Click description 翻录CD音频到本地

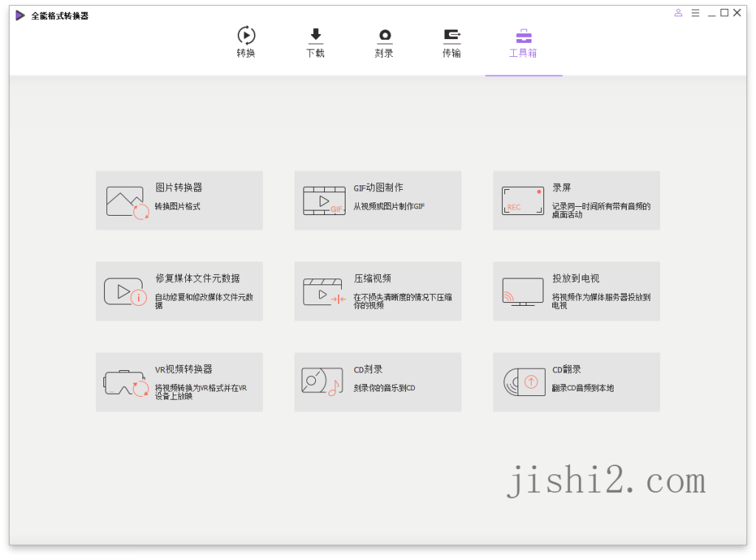(583, 388)
